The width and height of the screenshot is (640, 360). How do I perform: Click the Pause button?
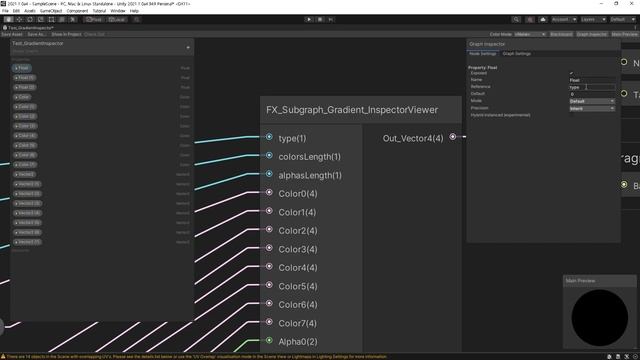pos(320,19)
